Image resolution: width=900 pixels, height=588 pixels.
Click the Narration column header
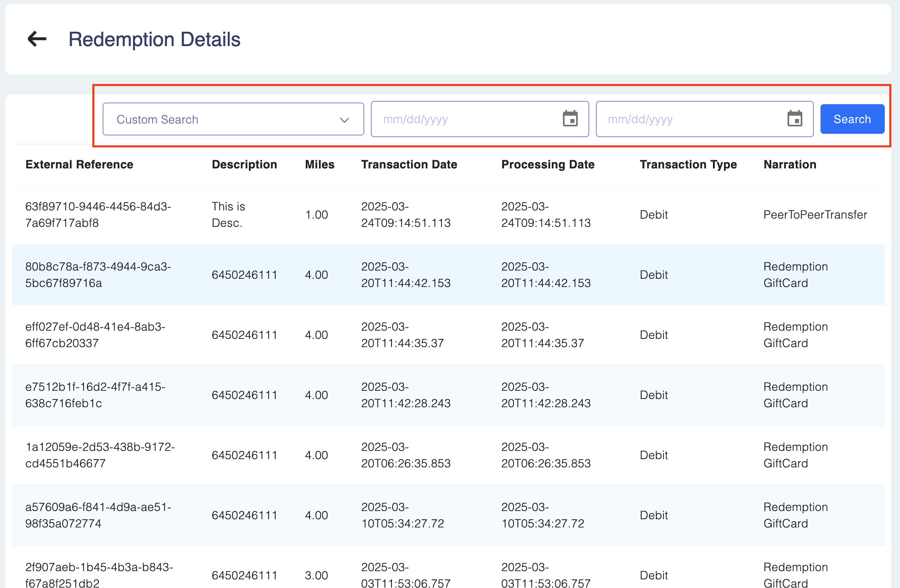[790, 165]
